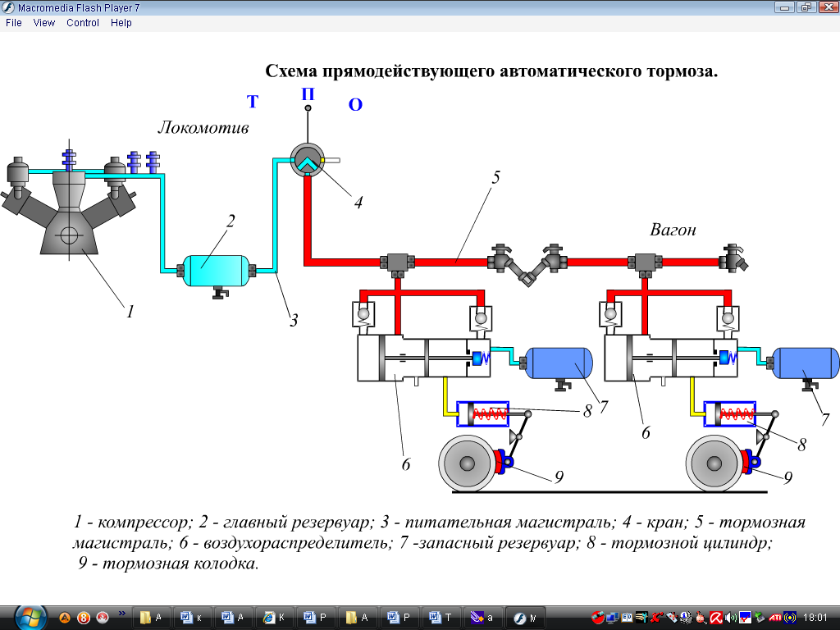The width and height of the screenshot is (840, 630).
Task: Open the File menu
Action: (x=13, y=23)
